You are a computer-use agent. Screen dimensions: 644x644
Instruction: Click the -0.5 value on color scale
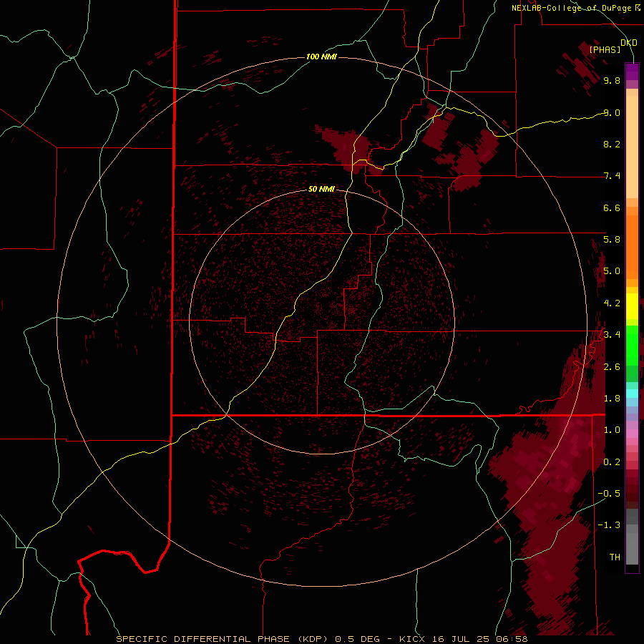point(609,494)
